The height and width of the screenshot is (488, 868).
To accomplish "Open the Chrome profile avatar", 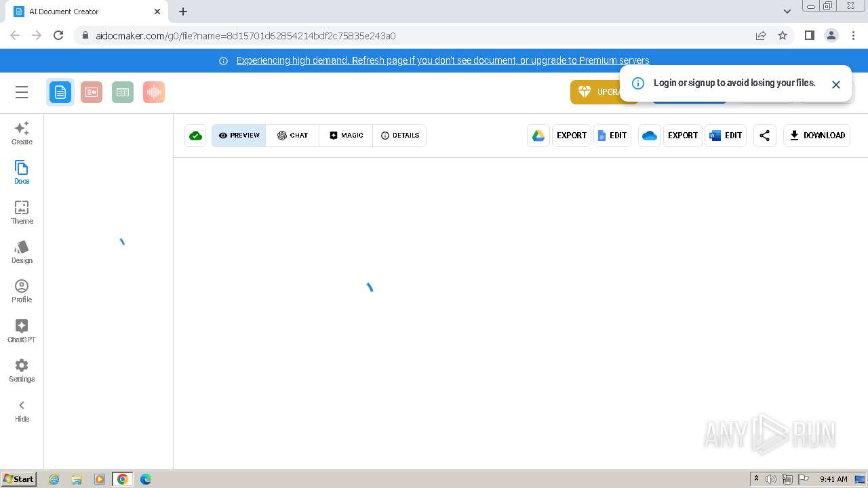I will [831, 35].
